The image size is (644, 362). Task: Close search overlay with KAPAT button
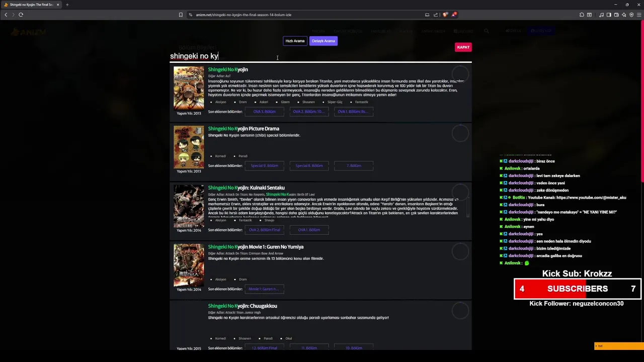463,47
